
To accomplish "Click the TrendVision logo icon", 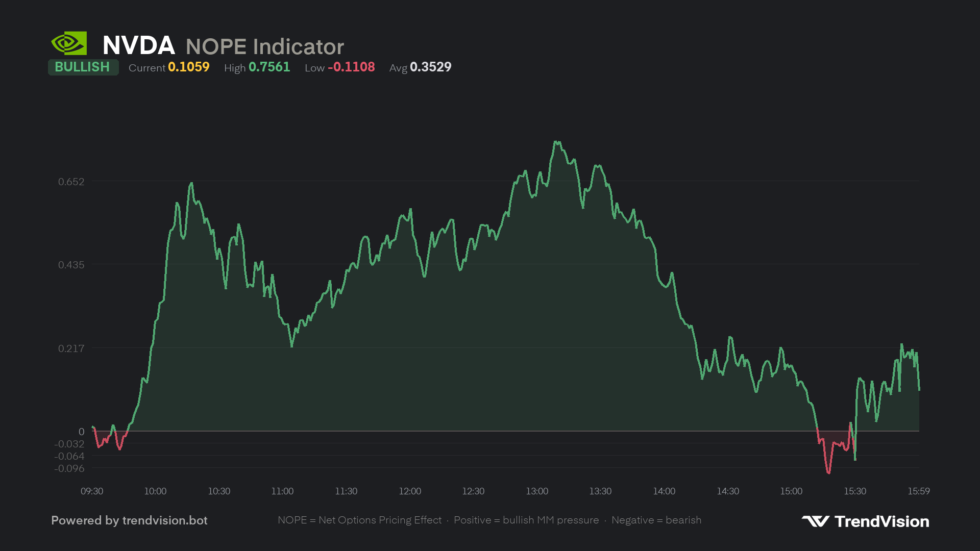I will point(816,521).
